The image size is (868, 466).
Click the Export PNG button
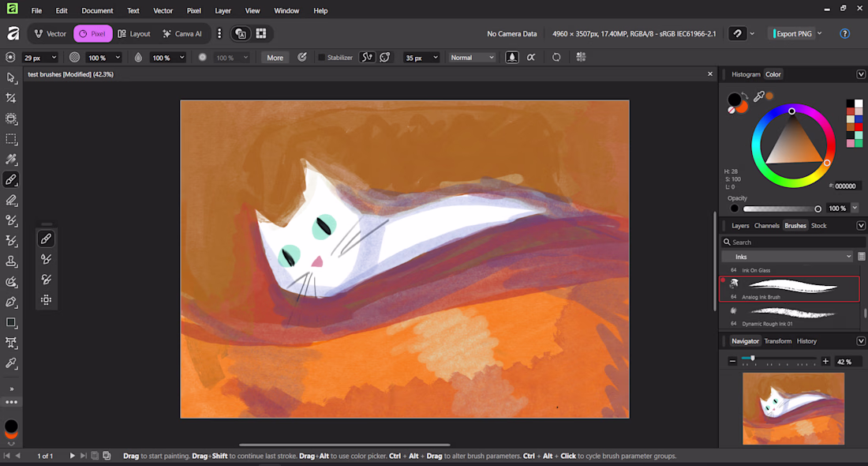click(x=795, y=34)
